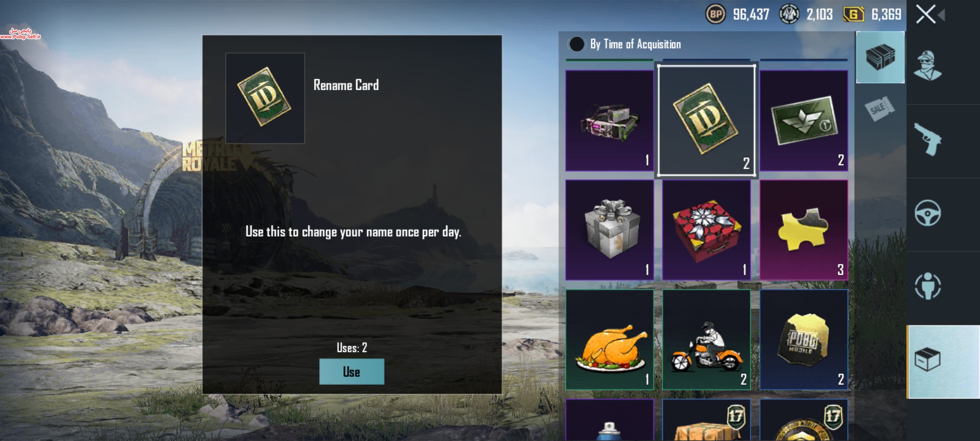980x441 pixels.
Task: Select the roast chicken item
Action: [610, 340]
